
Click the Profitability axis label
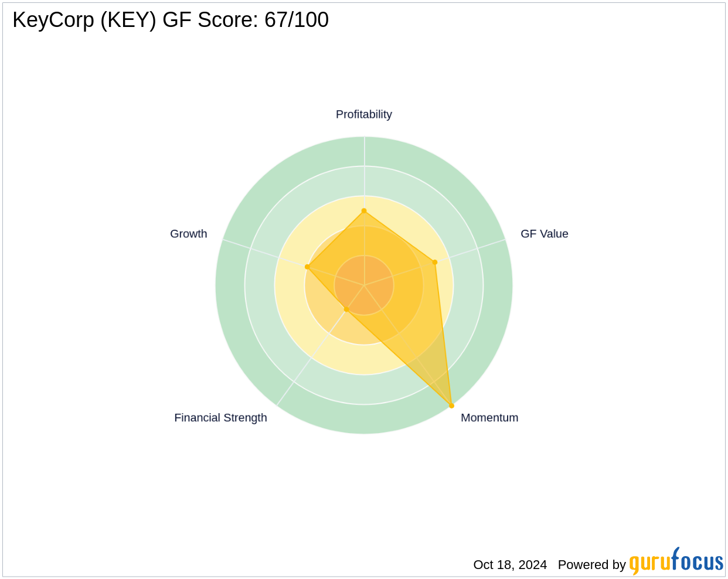click(x=363, y=114)
